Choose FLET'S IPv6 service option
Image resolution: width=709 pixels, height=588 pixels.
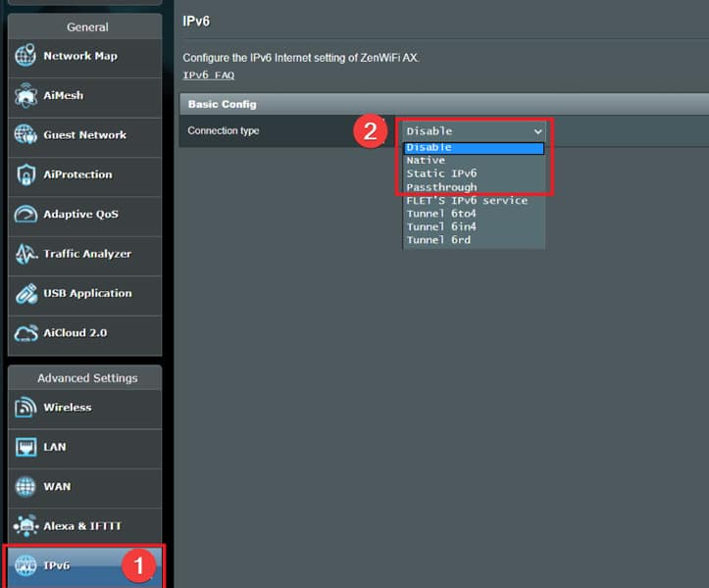tap(467, 201)
